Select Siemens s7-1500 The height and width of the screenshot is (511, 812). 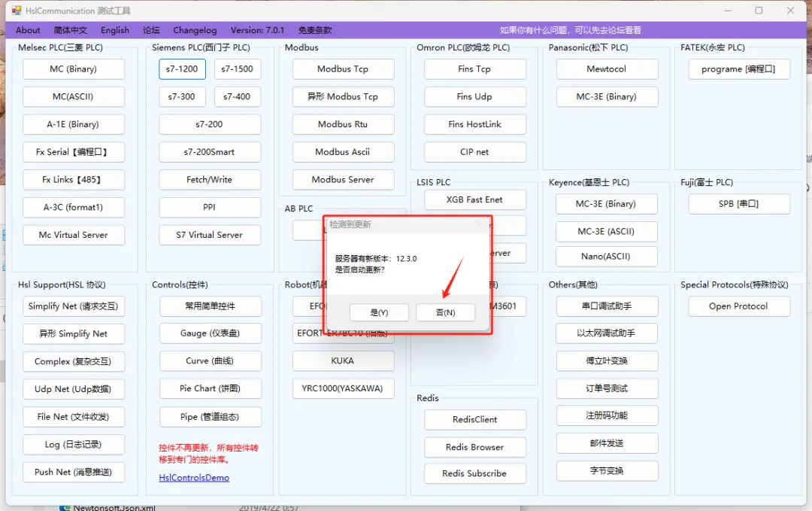237,69
